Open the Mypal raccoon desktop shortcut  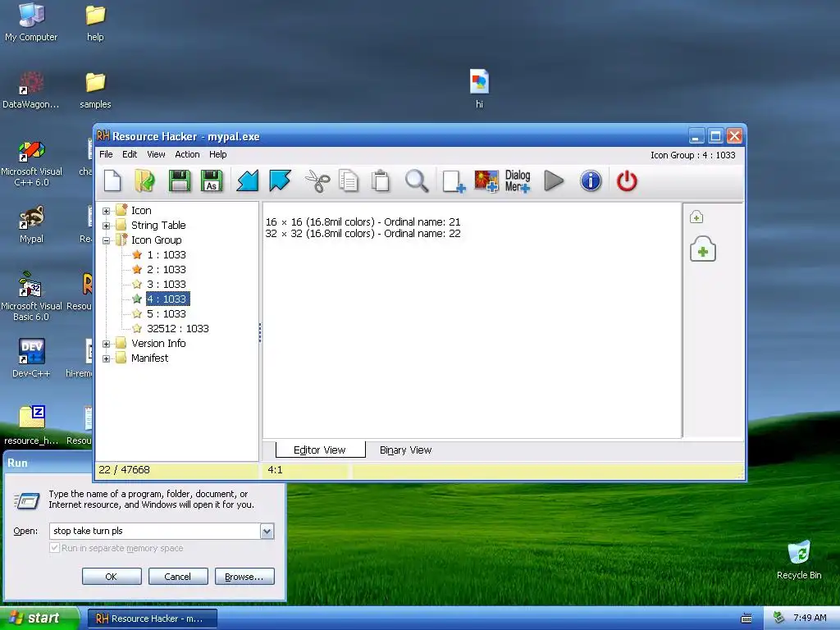(31, 224)
